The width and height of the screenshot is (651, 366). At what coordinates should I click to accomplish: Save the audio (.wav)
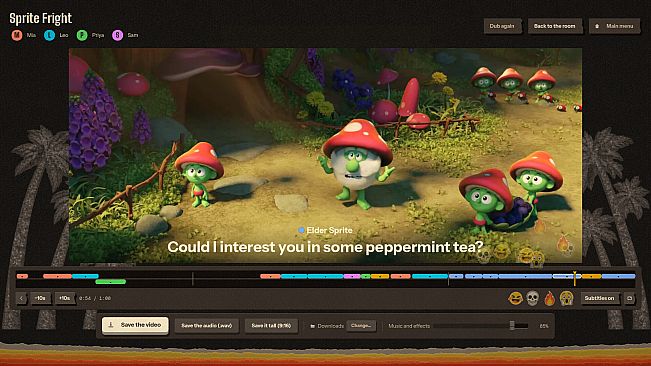tap(206, 326)
